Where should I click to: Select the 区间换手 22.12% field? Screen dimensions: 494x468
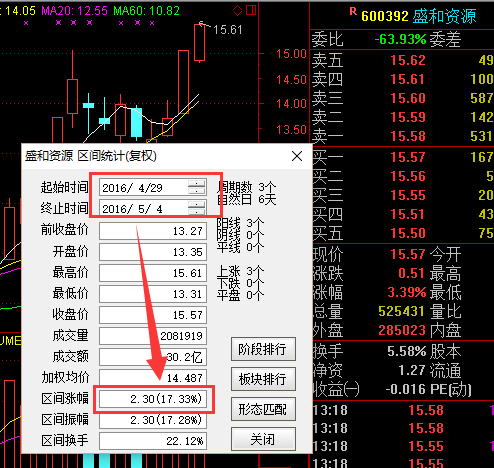pyautogui.click(x=153, y=441)
